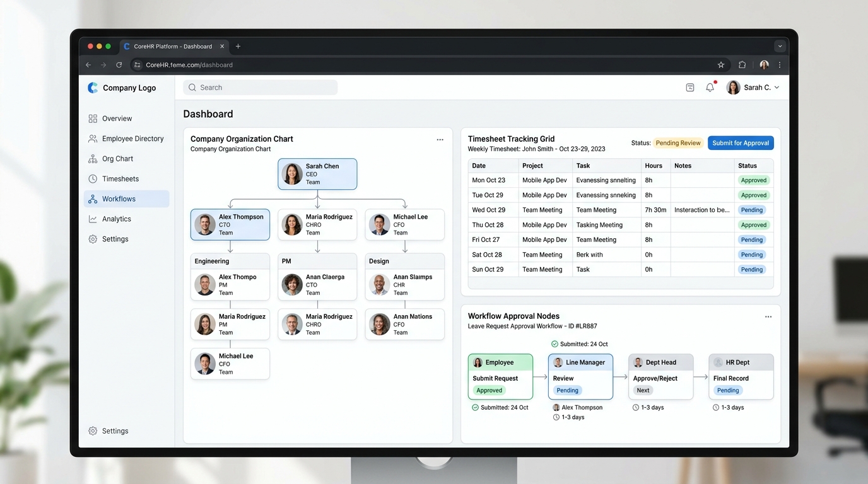
Task: Click the Approved status in Mon Oct 23 row
Action: pos(754,180)
